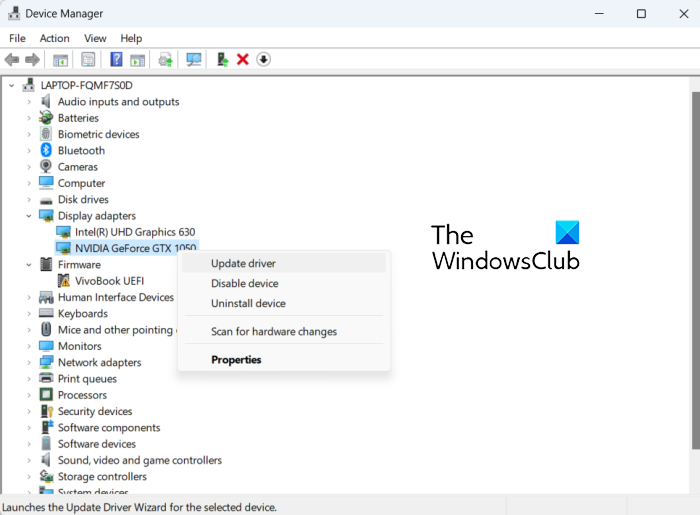This screenshot has width=700, height=515.
Task: Click the blue Help question mark icon
Action: tap(116, 59)
